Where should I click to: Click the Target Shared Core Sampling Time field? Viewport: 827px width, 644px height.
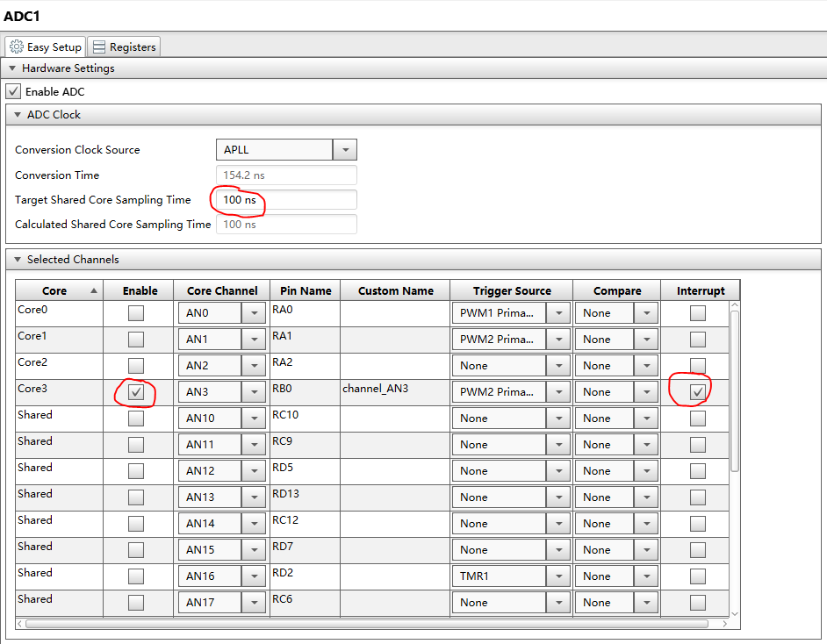(285, 200)
